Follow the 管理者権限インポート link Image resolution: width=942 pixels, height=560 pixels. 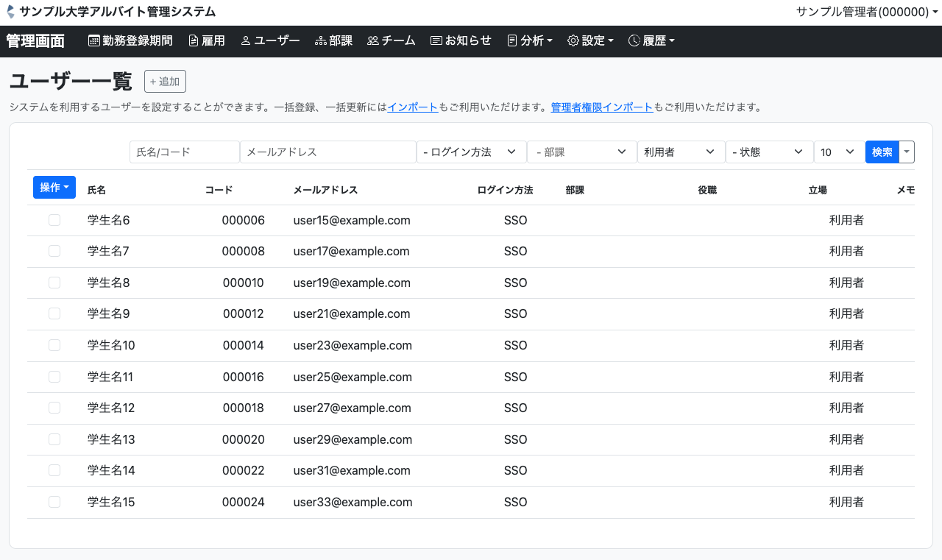601,107
